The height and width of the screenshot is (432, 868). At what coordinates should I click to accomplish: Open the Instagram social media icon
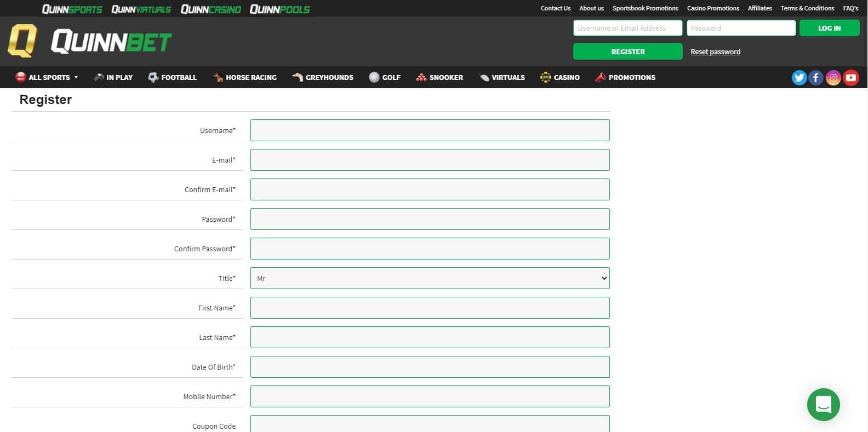[833, 78]
